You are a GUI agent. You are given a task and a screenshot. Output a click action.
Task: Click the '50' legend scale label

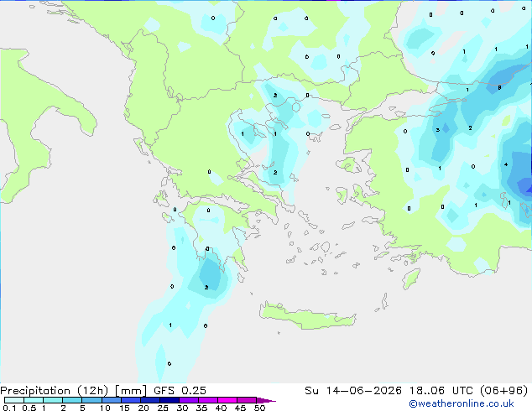click(x=260, y=408)
